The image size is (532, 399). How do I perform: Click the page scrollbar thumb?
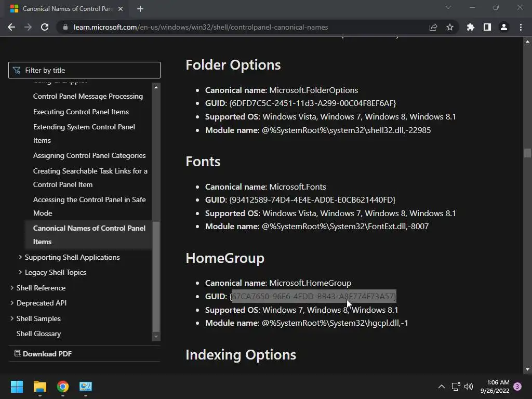pos(527,153)
